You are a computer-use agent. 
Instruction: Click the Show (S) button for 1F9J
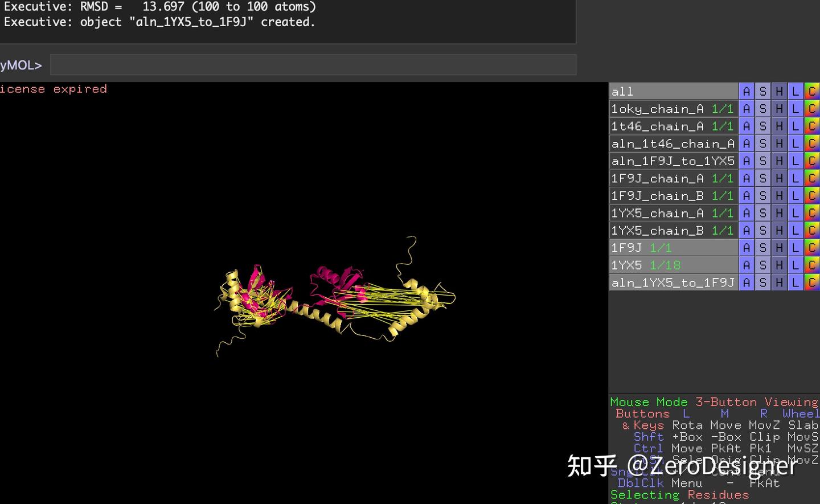point(762,247)
